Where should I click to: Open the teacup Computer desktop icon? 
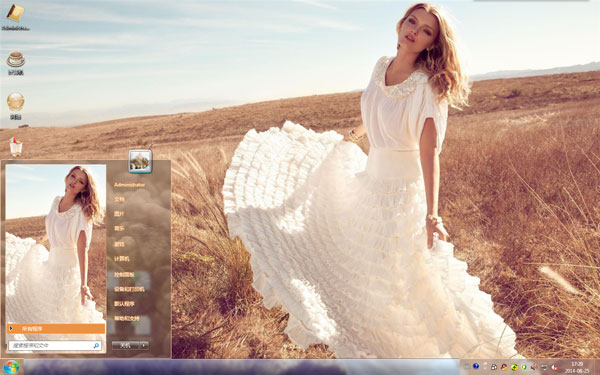pyautogui.click(x=16, y=59)
